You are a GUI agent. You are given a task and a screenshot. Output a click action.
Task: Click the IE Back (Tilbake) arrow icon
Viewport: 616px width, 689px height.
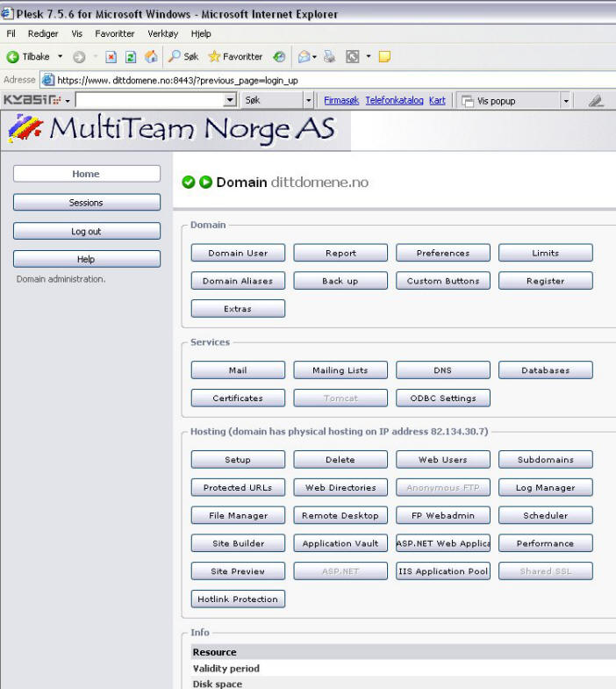(x=13, y=57)
